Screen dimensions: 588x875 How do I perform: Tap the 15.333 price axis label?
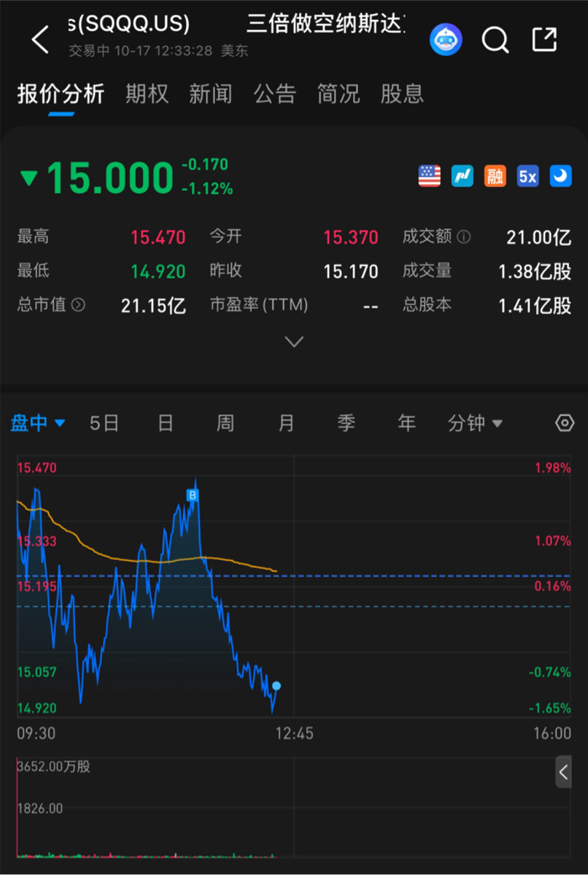click(x=37, y=541)
